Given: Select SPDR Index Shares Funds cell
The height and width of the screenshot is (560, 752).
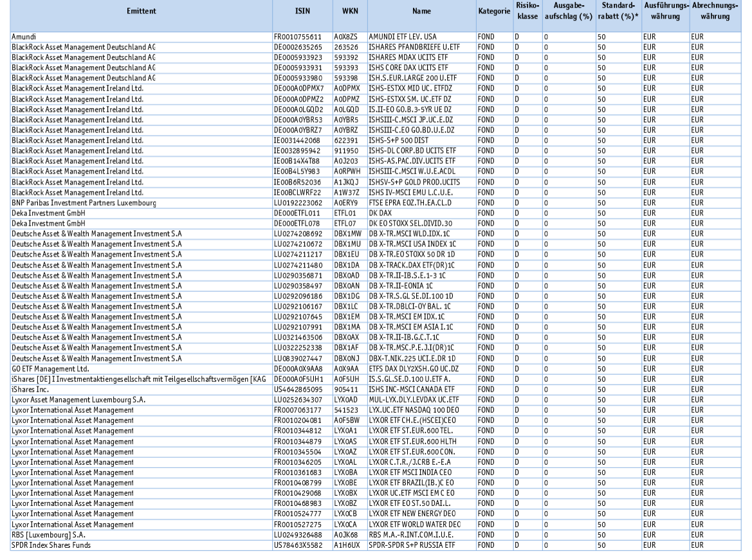Looking at the screenshot, I should coord(142,545).
